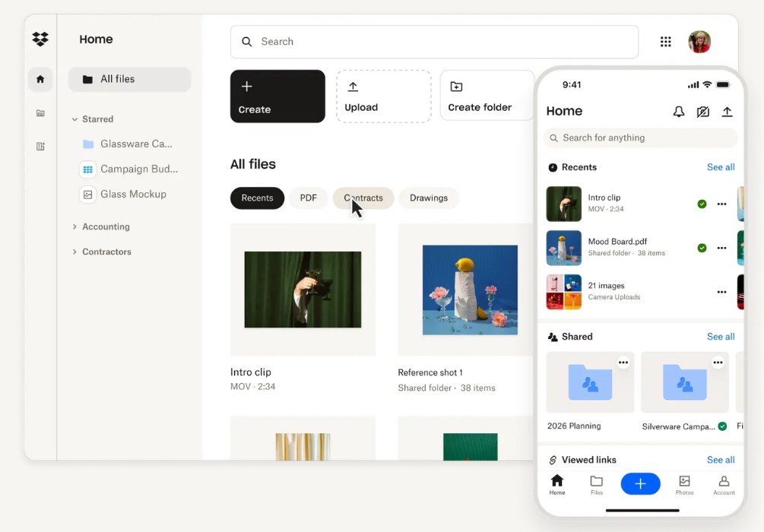This screenshot has height=532, width=764.
Task: Open more options on Silverware Campaign folder
Action: click(x=718, y=363)
